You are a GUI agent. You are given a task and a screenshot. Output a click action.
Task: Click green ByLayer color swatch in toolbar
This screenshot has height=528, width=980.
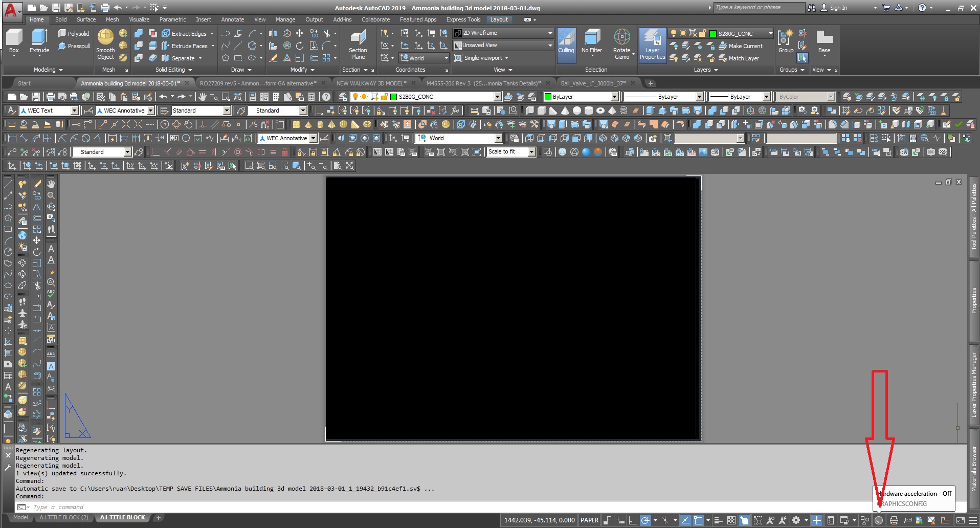click(548, 97)
